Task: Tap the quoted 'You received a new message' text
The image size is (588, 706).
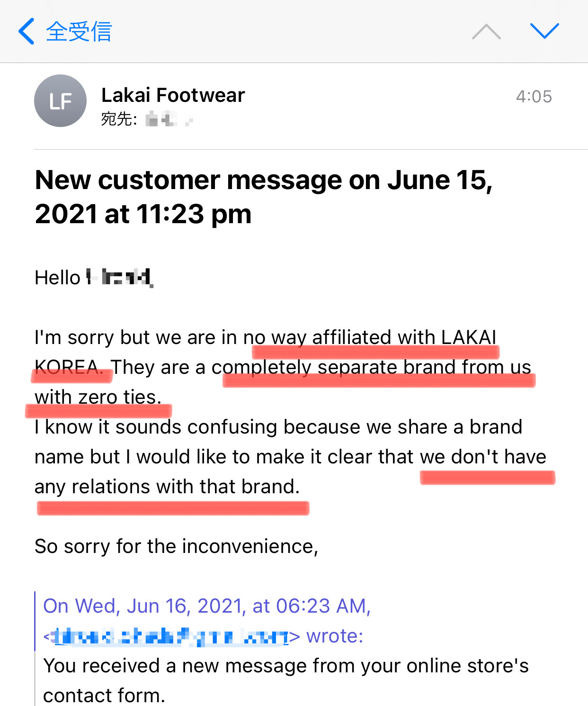Action: [285, 666]
